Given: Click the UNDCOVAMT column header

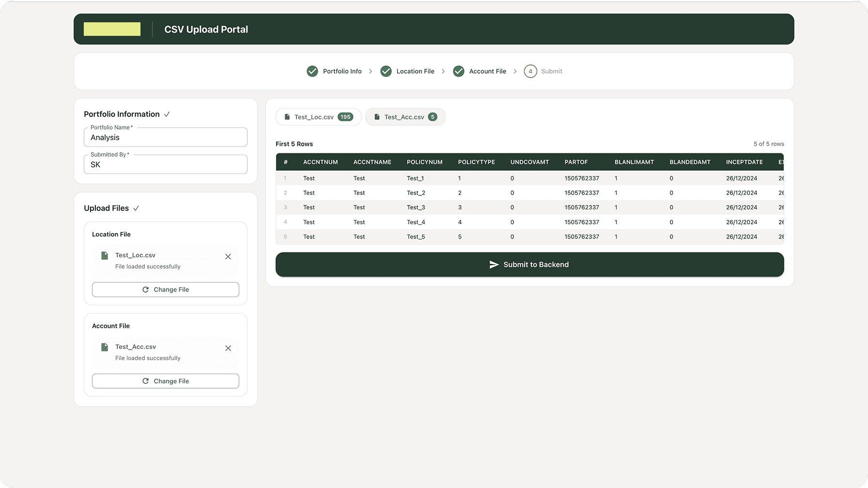Looking at the screenshot, I should click(530, 162).
